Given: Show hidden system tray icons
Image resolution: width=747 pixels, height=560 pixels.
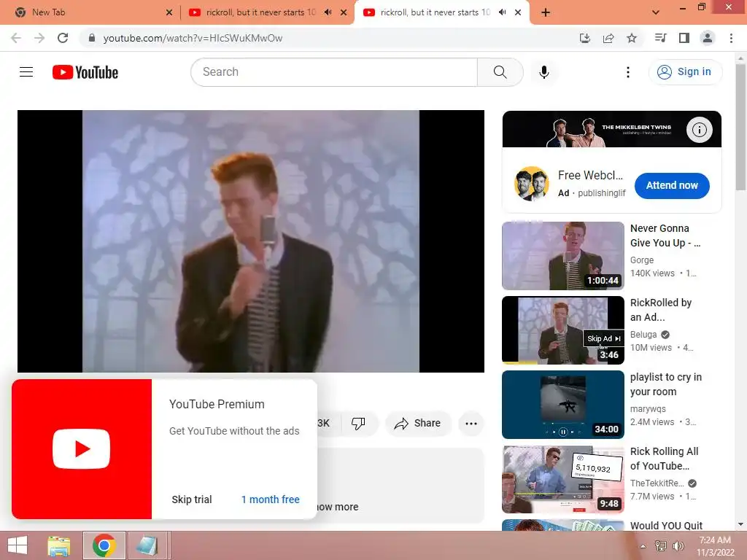Looking at the screenshot, I should point(643,546).
